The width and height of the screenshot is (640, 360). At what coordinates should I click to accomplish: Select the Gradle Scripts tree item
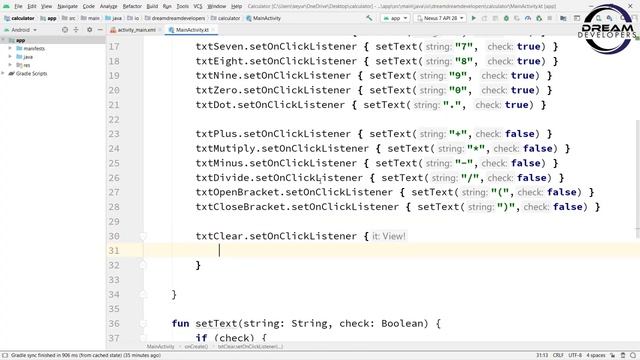[28, 73]
